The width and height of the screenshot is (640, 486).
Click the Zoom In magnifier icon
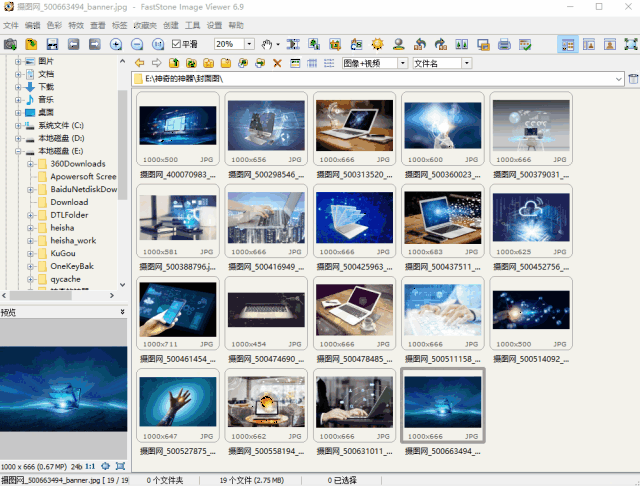tap(116, 44)
